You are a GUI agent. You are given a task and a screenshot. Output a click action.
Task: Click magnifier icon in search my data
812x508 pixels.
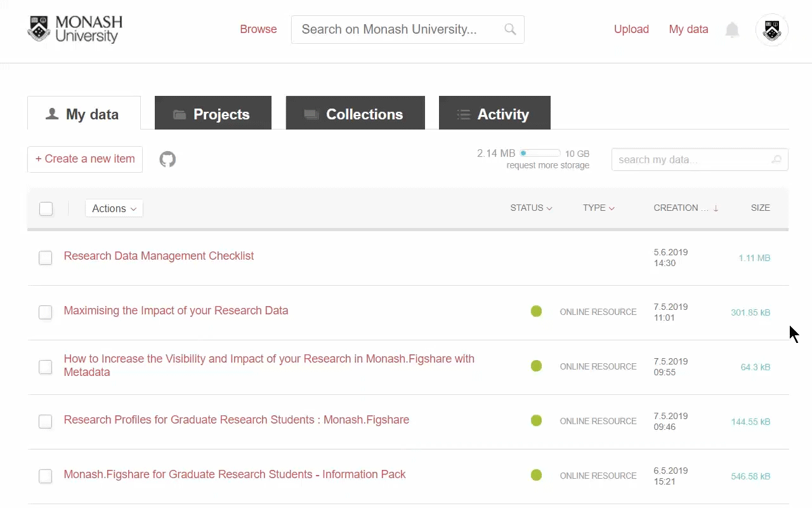tap(776, 160)
